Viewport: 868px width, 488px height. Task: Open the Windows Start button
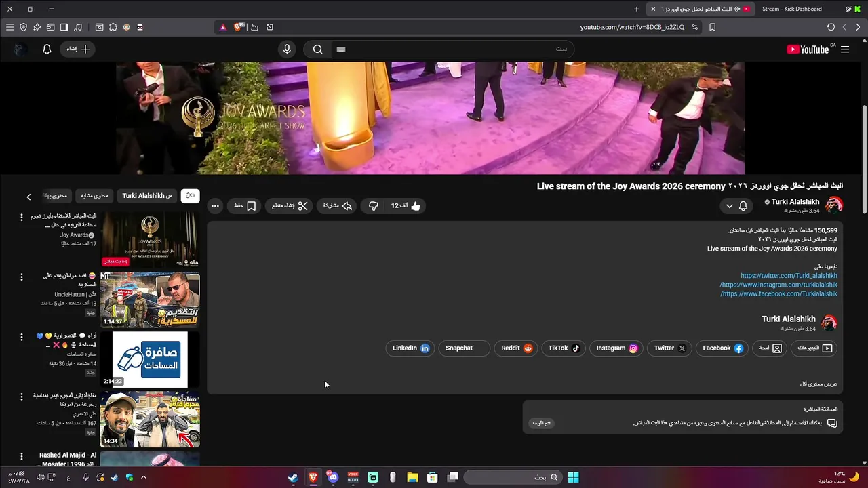pyautogui.click(x=573, y=477)
